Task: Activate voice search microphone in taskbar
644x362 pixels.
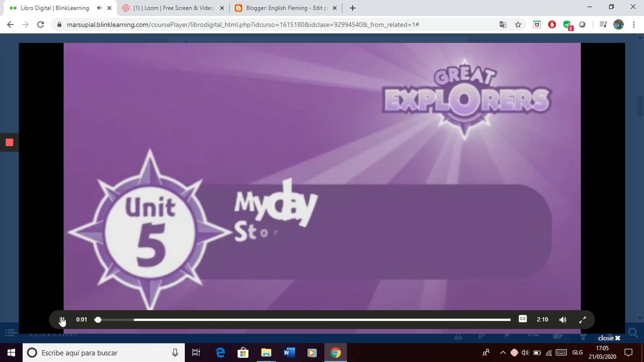Action: tap(175, 352)
